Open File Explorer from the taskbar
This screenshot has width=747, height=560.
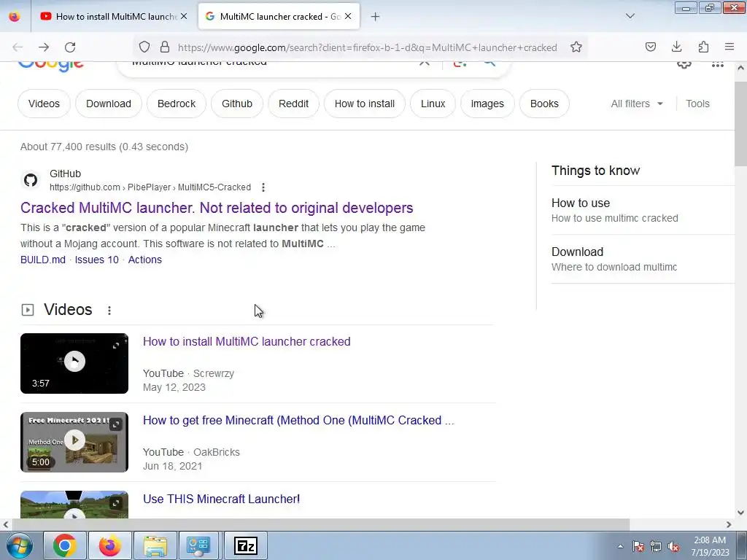pos(155,545)
